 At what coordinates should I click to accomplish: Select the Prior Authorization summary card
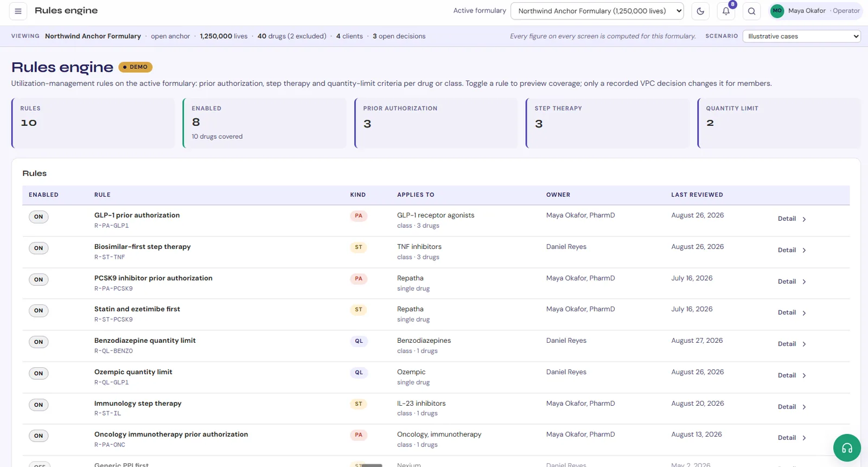pyautogui.click(x=436, y=123)
